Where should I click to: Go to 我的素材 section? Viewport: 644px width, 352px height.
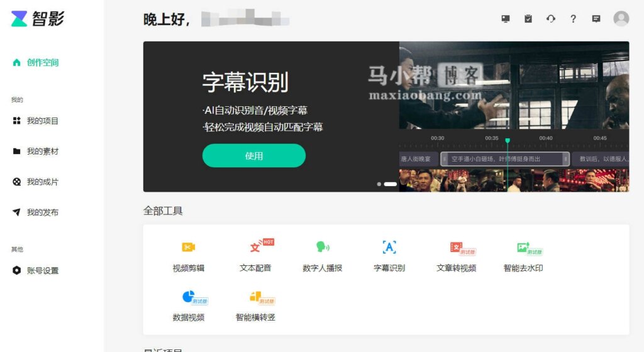pos(36,151)
